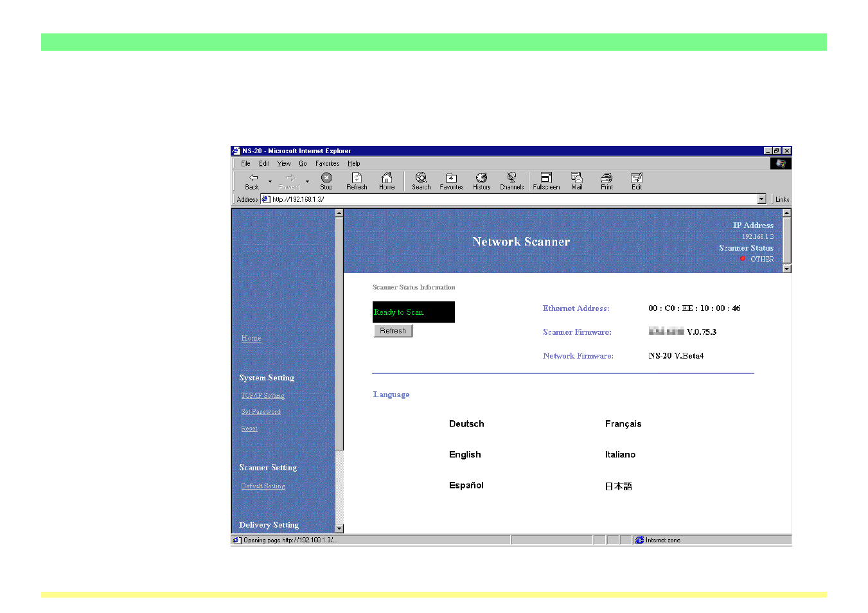Select Italiano language

coord(620,455)
